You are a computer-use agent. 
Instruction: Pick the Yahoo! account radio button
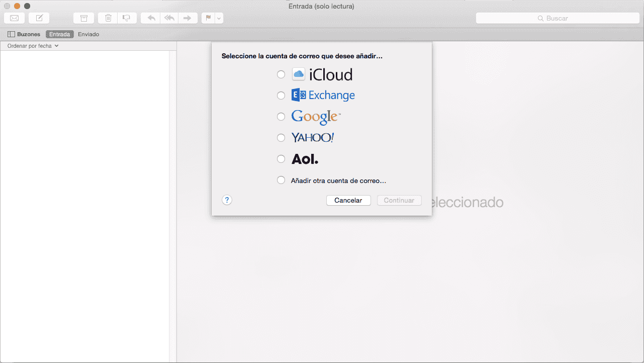281,138
